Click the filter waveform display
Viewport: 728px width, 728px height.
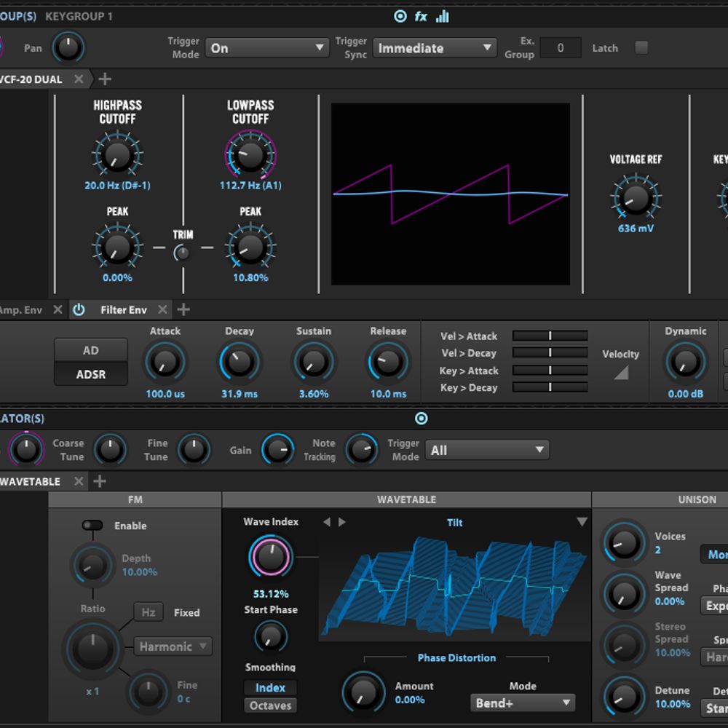click(451, 194)
